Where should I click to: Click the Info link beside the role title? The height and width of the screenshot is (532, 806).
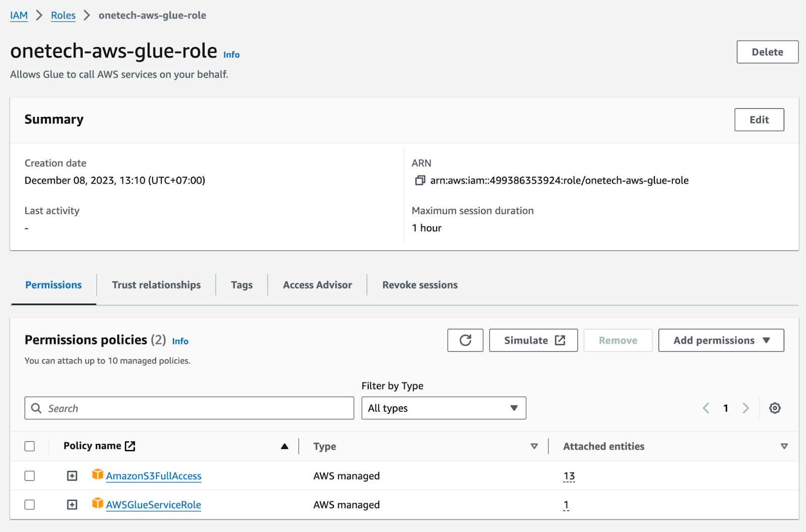(x=231, y=54)
